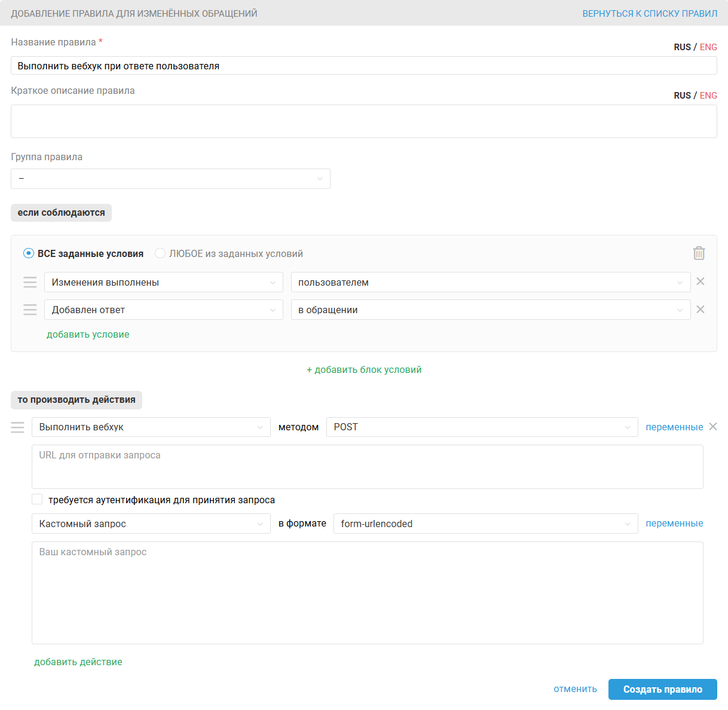Screen dimensions: 728x710
Task: Open the 'в обращении' value dropdown
Action: tap(491, 310)
